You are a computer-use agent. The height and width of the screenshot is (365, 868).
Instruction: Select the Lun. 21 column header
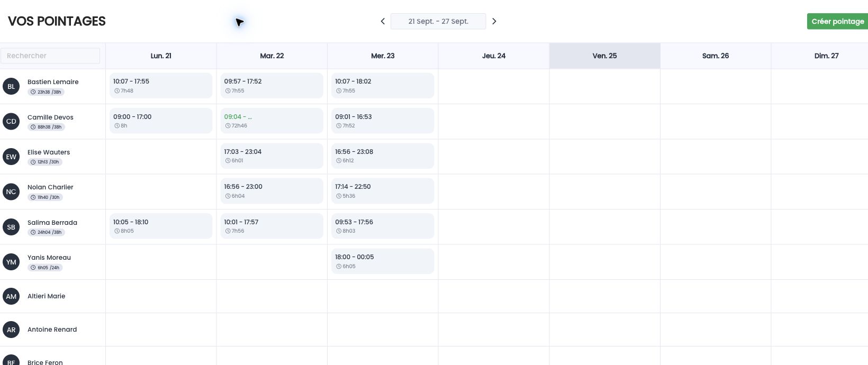click(161, 56)
